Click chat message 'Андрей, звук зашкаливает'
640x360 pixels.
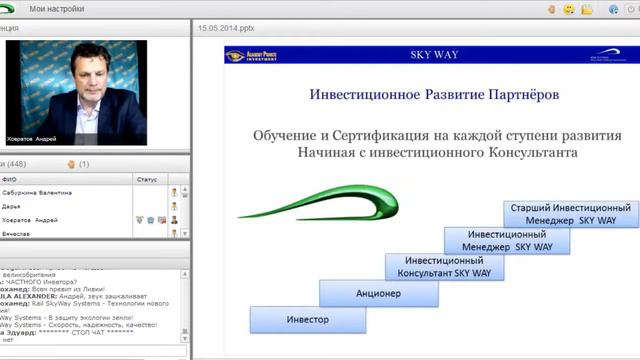click(103, 296)
